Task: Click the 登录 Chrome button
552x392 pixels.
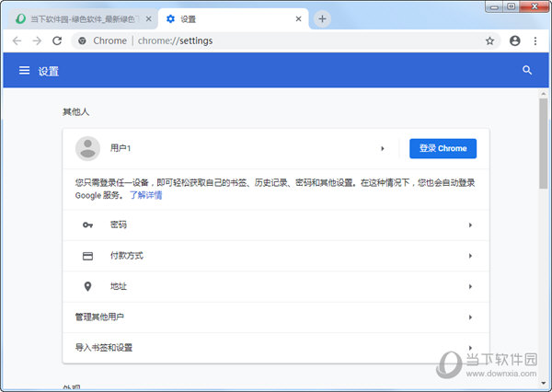Action: coord(443,148)
